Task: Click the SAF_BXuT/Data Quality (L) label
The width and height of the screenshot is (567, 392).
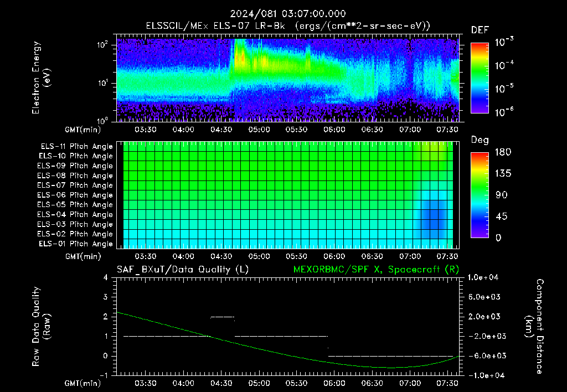Action: point(183,270)
